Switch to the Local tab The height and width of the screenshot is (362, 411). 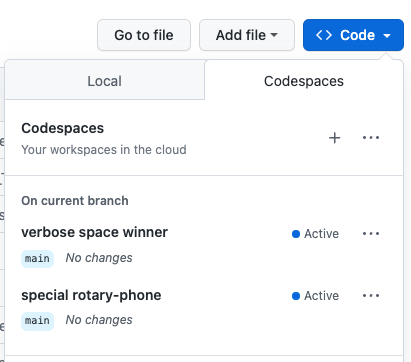tap(105, 80)
